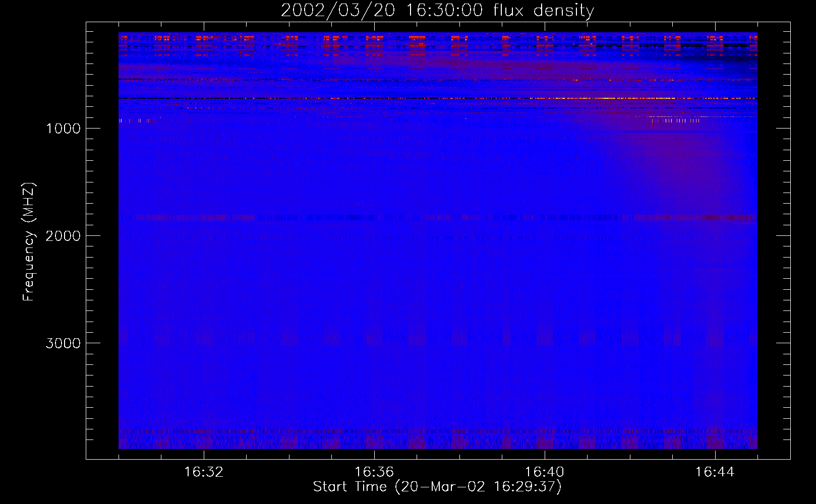The image size is (816, 504).
Task: Click the 3000 frequency tick label
Action: click(63, 343)
